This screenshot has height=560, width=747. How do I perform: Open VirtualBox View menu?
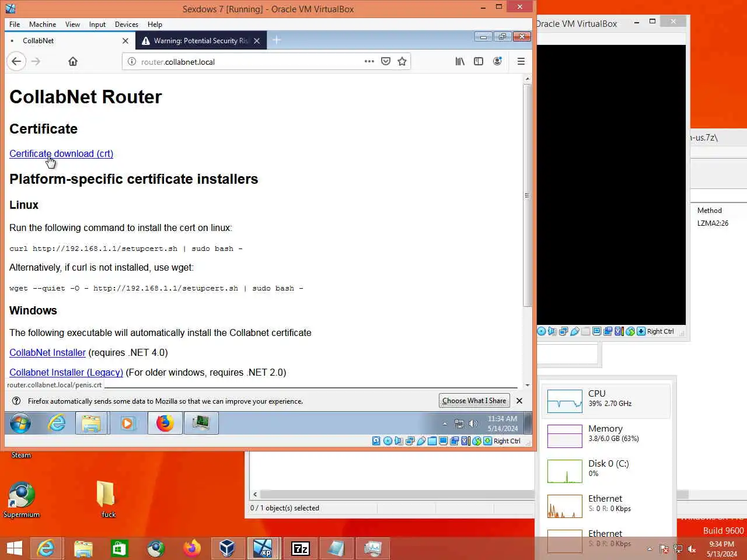point(72,24)
